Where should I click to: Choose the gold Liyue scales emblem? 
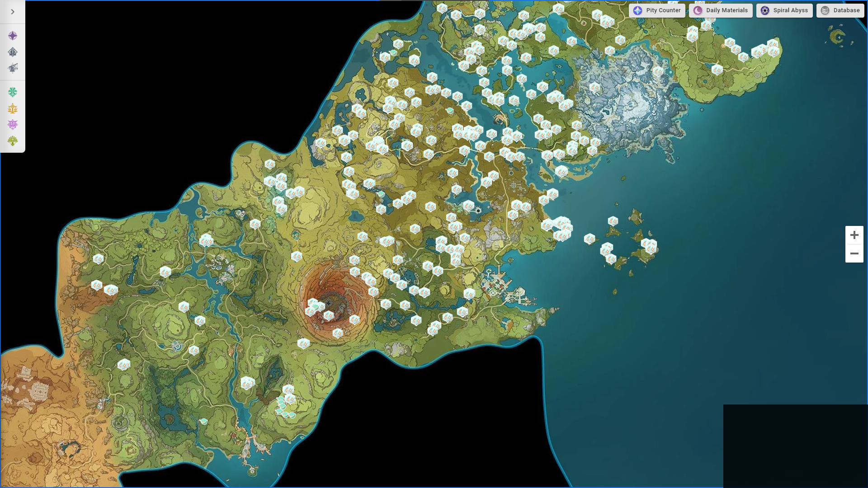click(x=13, y=108)
